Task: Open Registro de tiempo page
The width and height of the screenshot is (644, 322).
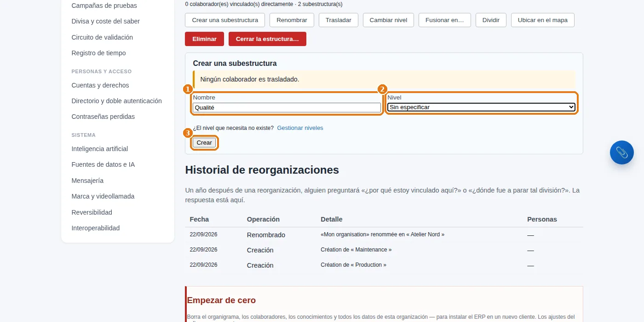Action: coord(98,53)
